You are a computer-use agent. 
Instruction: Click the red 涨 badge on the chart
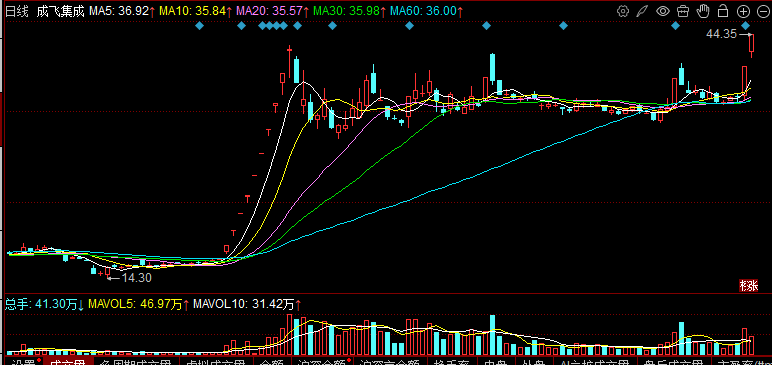[749, 286]
